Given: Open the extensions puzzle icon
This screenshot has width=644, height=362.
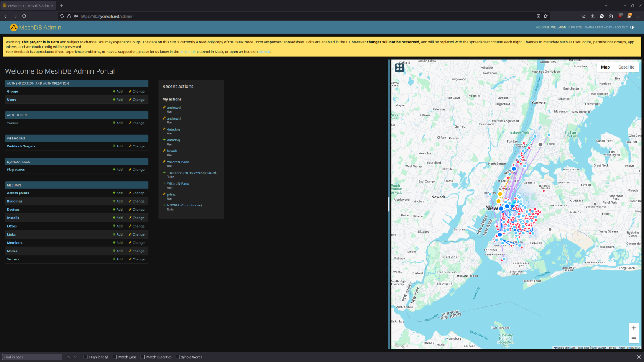Looking at the screenshot, I should [x=611, y=16].
